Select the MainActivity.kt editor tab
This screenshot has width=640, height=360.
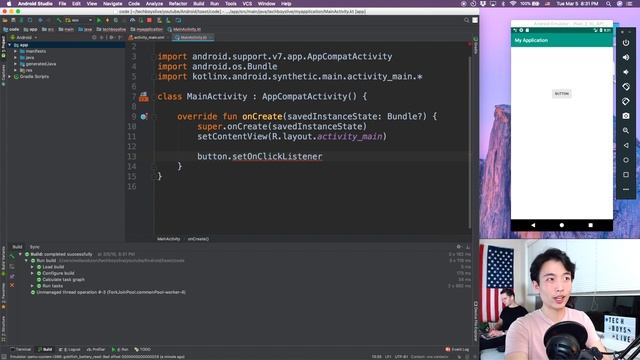193,37
